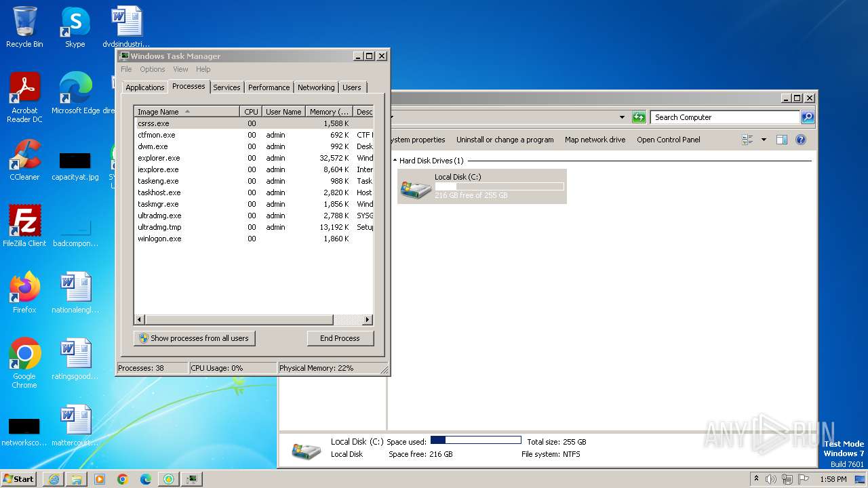Open the Options menu in Task Manager
Viewport: 868px width, 488px height.
pos(153,69)
